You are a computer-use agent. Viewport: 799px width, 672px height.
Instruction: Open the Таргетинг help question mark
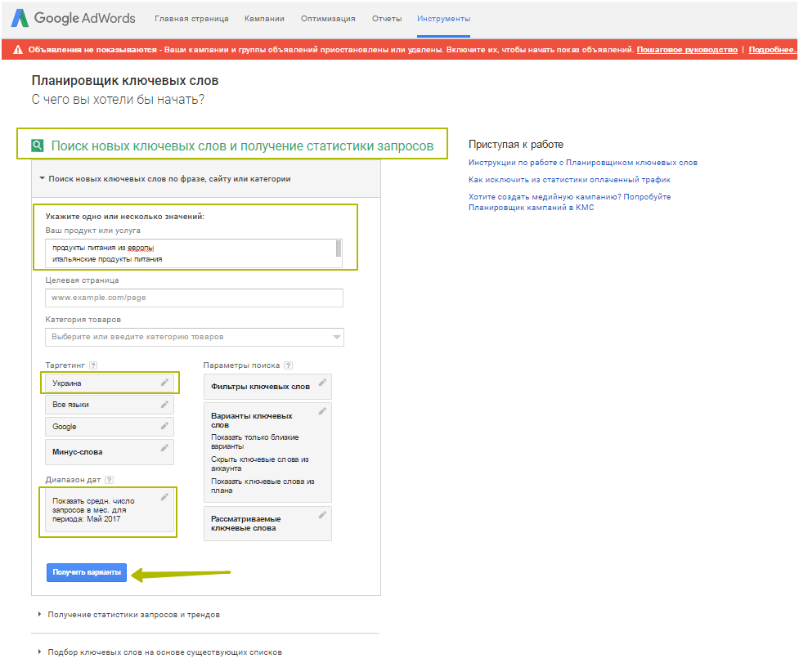pyautogui.click(x=92, y=365)
